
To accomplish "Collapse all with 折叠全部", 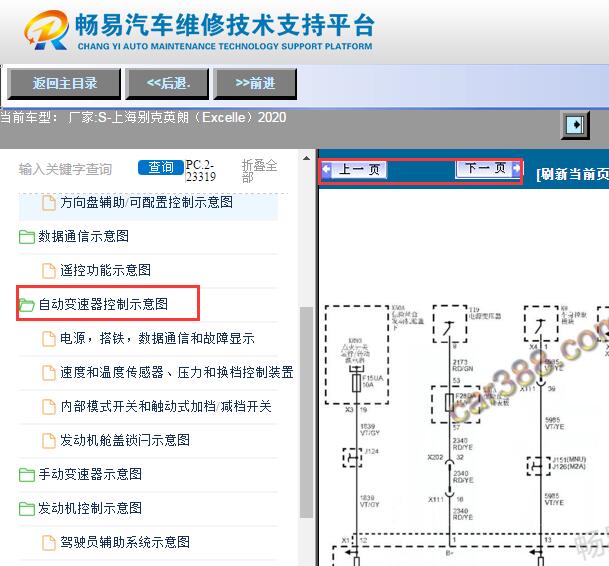I will click(x=259, y=171).
